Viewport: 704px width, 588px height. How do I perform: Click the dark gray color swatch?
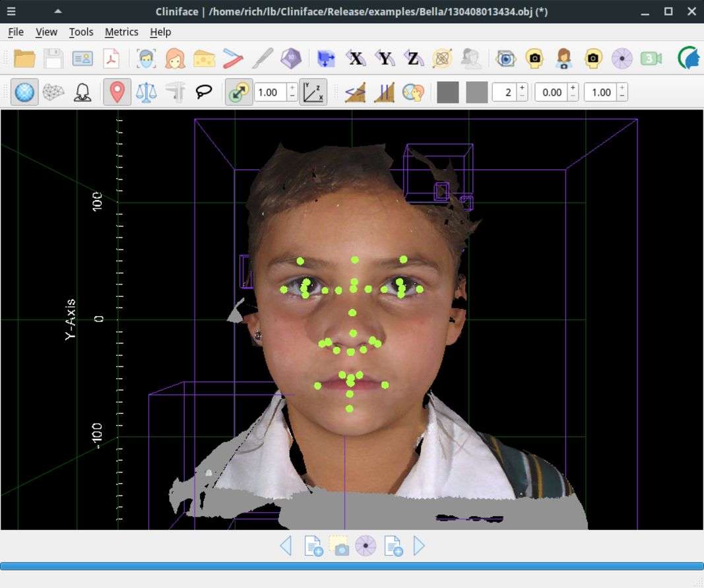tap(447, 92)
